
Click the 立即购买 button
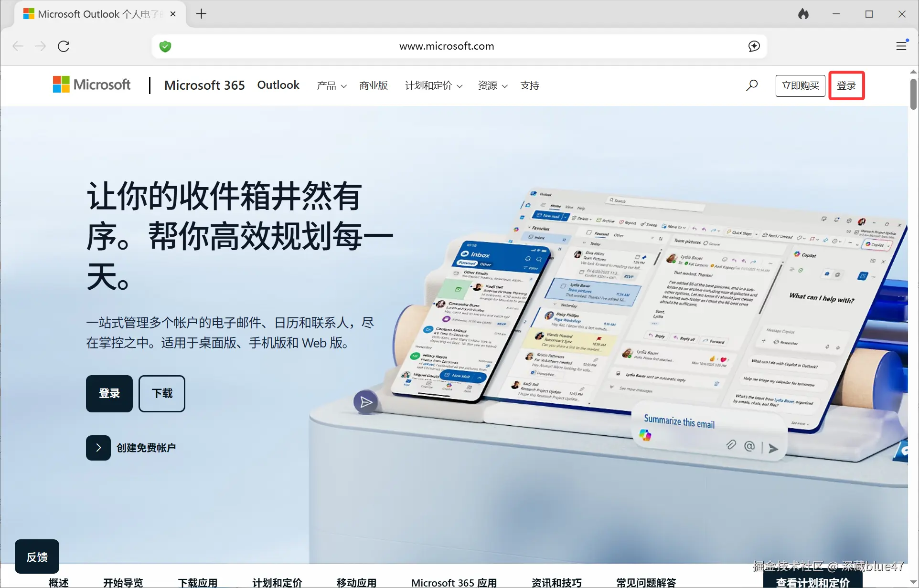pyautogui.click(x=800, y=85)
